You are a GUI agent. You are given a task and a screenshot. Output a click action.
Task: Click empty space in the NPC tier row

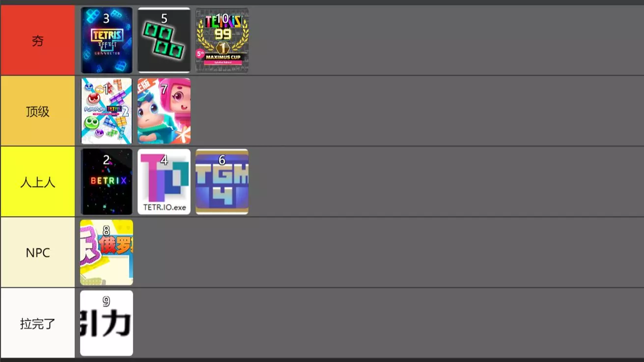coord(388,252)
